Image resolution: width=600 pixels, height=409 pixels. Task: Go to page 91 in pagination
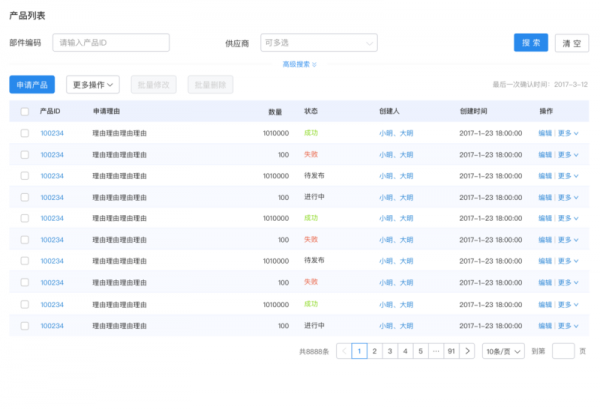coord(452,351)
